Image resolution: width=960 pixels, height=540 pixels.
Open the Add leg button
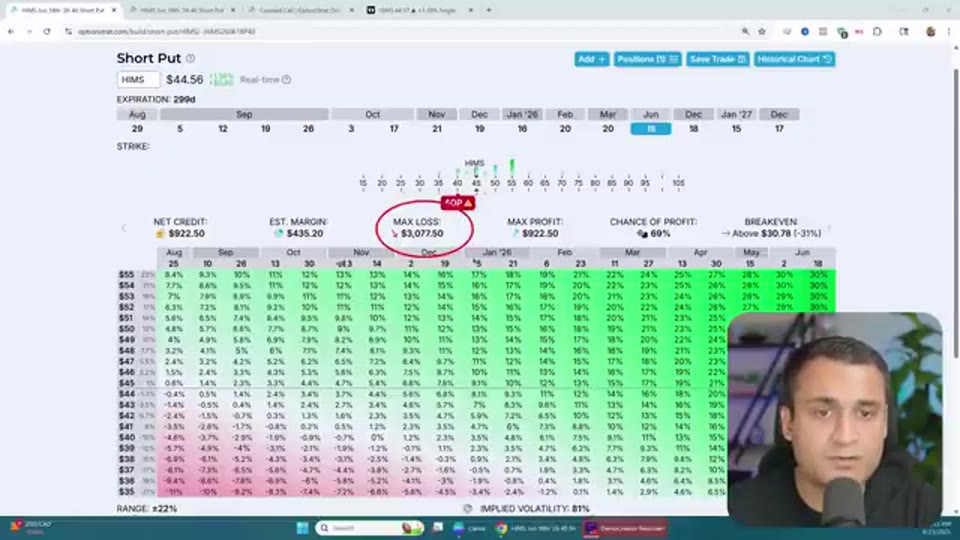tap(591, 59)
